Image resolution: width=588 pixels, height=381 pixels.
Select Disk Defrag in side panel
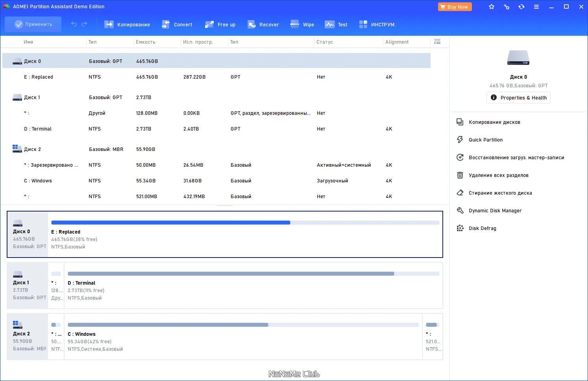(x=482, y=228)
